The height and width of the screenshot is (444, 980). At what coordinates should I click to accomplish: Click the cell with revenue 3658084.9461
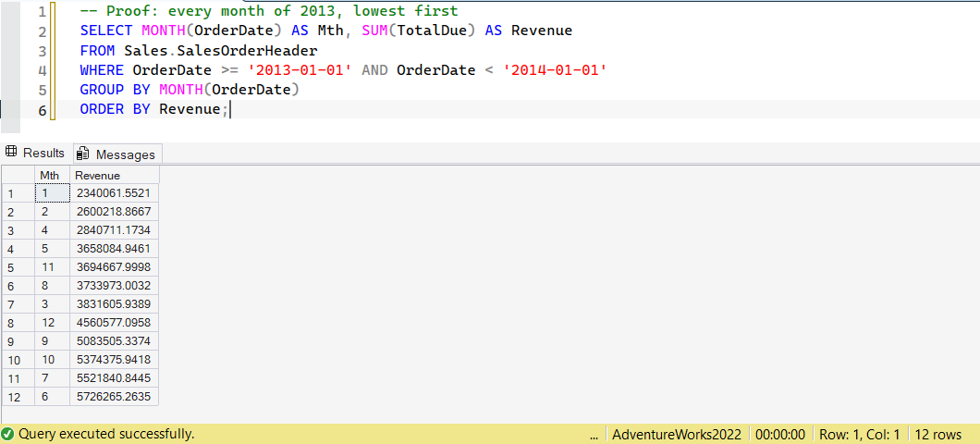pyautogui.click(x=114, y=248)
